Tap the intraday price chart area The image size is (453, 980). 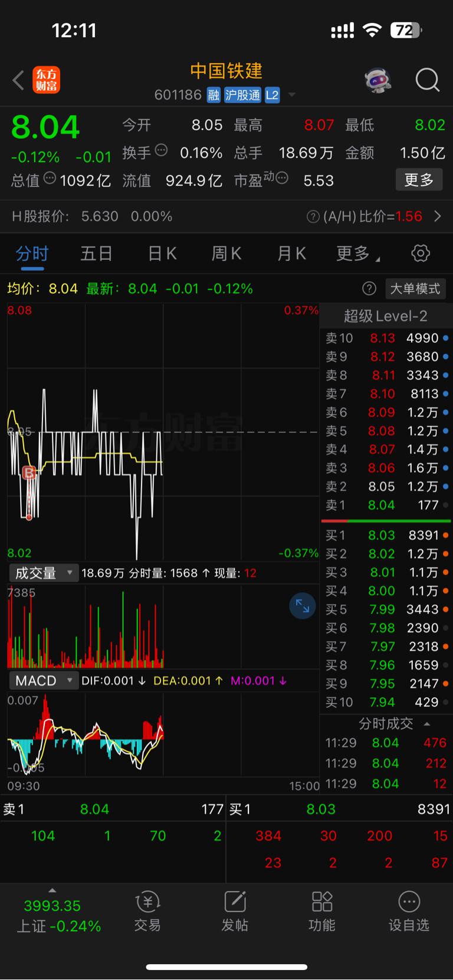(163, 432)
